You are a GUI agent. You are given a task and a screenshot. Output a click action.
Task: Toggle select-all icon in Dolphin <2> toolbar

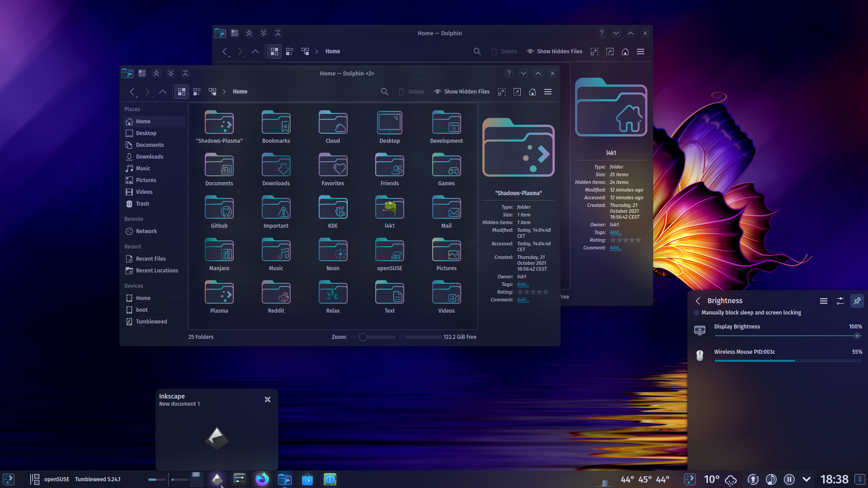502,92
